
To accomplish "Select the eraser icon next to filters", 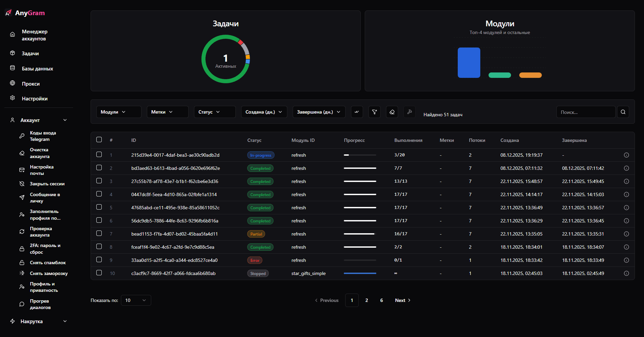I will [392, 112].
